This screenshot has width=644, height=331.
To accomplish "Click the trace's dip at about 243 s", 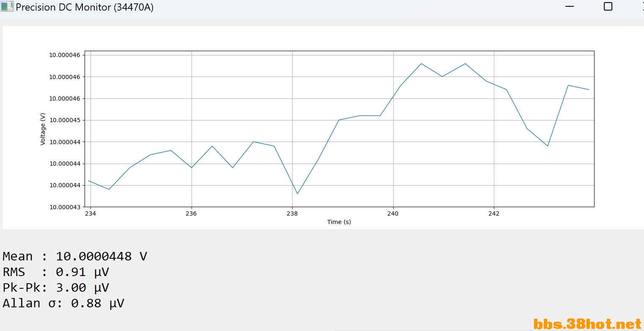I will [548, 146].
